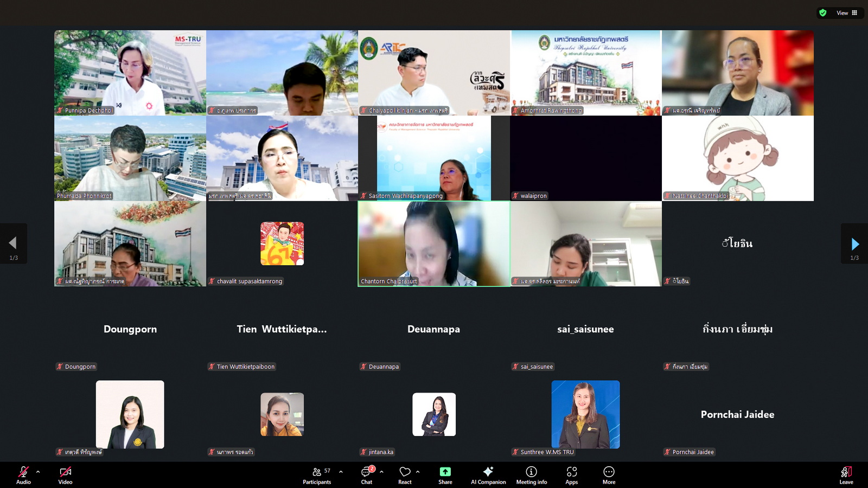Click Leave to exit the meeting
868x488 pixels.
coord(846,475)
